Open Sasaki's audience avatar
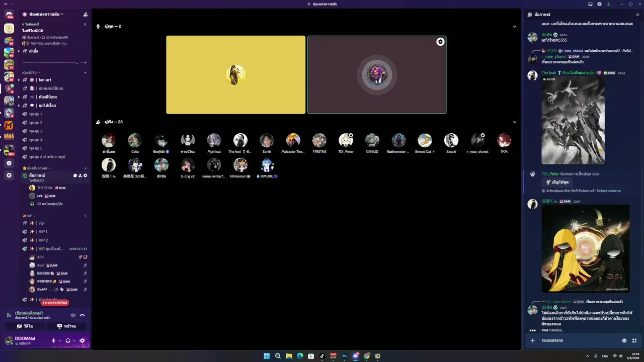 point(451,140)
